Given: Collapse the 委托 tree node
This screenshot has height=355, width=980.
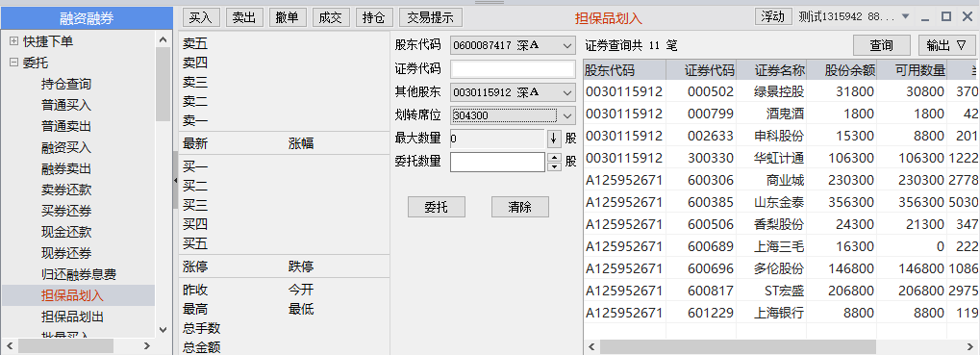Looking at the screenshot, I should (13, 63).
